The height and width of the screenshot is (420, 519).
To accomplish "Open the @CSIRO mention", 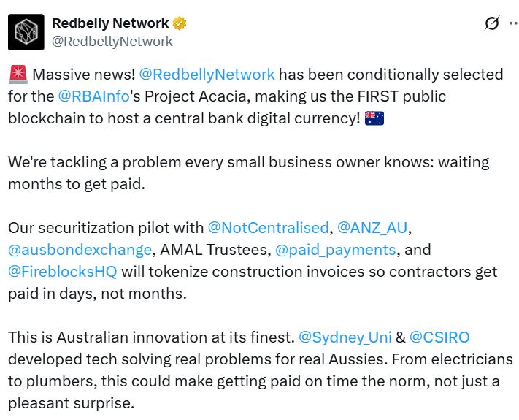I will (x=439, y=337).
